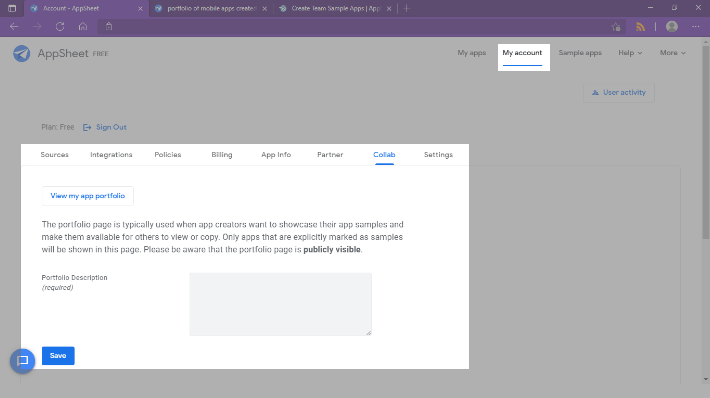Open the browser menu with three dots
The height and width of the screenshot is (398, 710).
[696, 27]
